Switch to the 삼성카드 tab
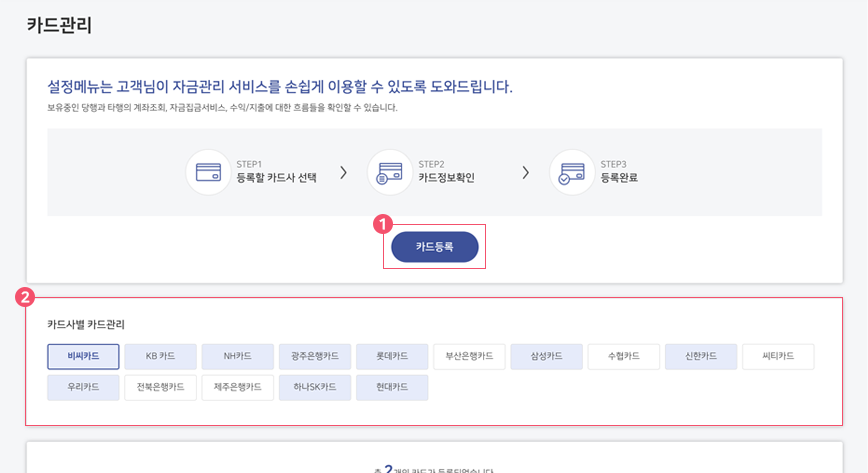Viewport: 868px width, 473px height. click(546, 356)
